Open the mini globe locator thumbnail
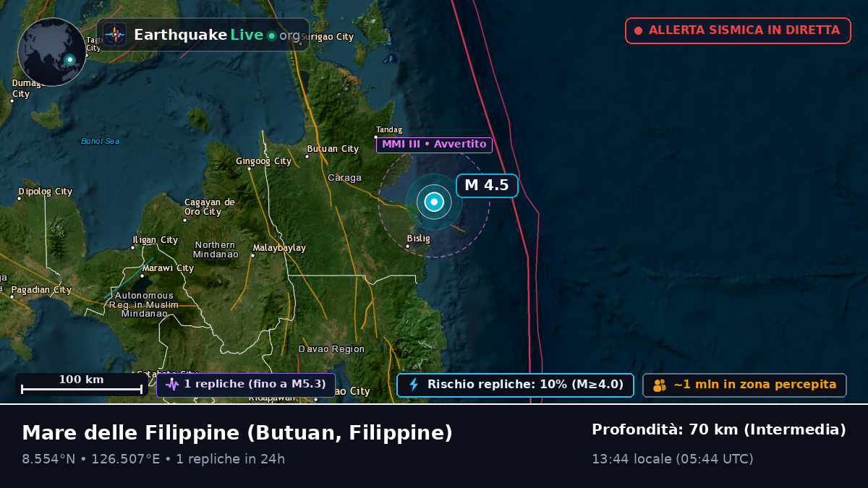868x488 pixels. tap(52, 52)
